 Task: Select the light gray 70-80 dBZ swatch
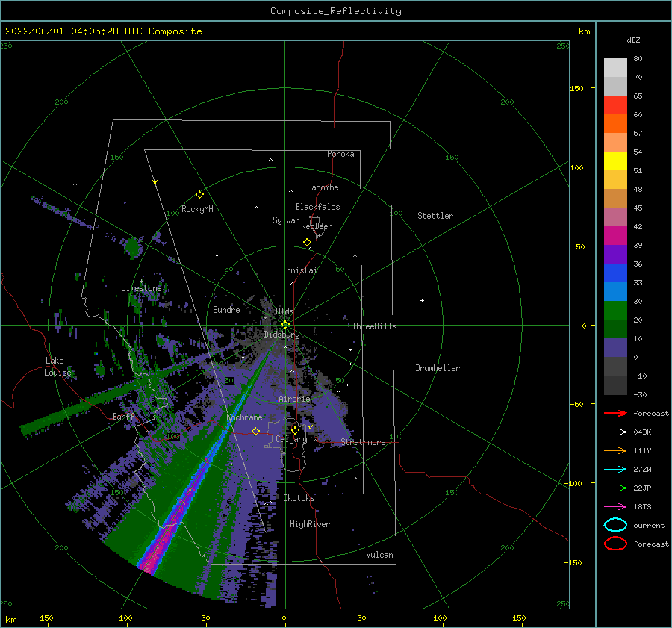point(615,68)
